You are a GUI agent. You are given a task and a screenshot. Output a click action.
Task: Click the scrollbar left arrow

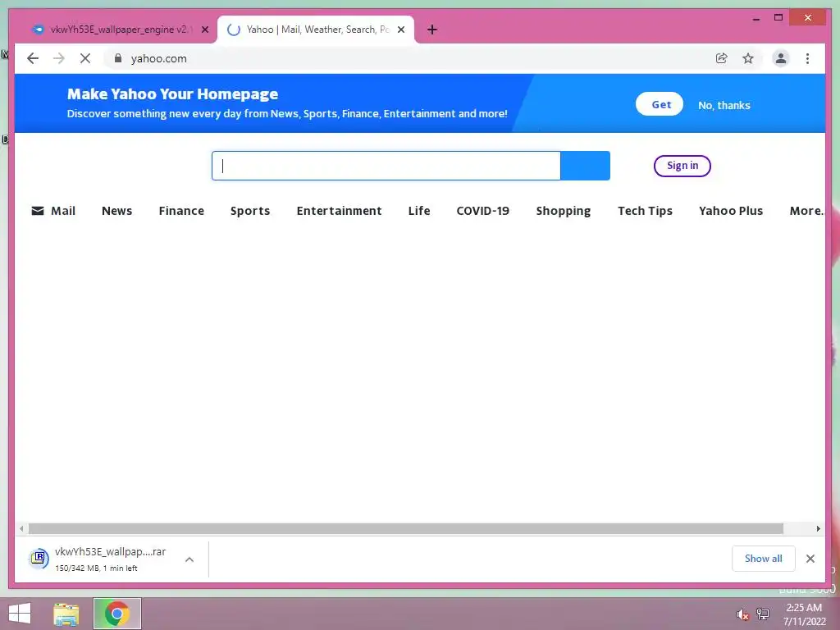(x=21, y=529)
